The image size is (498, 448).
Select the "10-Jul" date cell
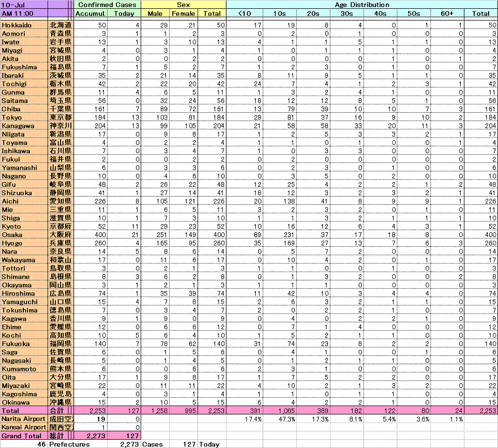coord(24,5)
